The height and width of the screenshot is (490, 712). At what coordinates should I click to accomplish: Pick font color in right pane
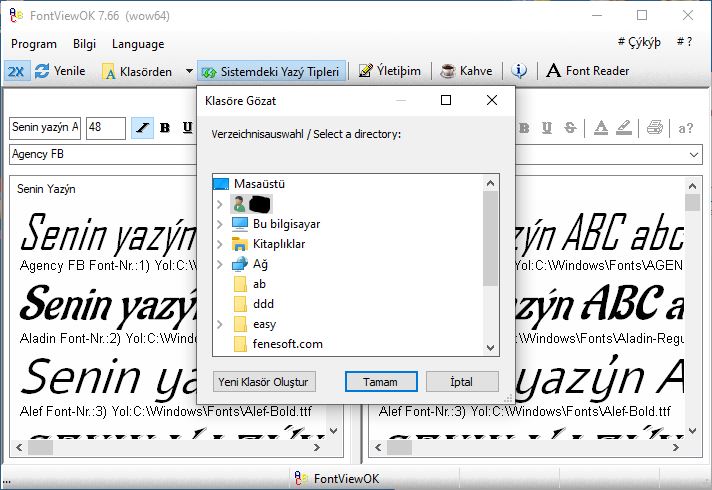[x=601, y=128]
